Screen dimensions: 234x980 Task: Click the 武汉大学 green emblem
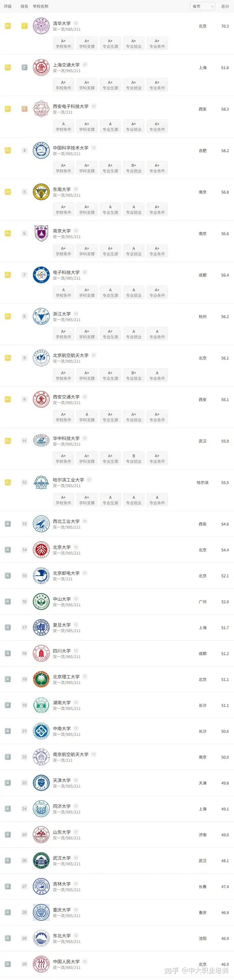[41, 861]
